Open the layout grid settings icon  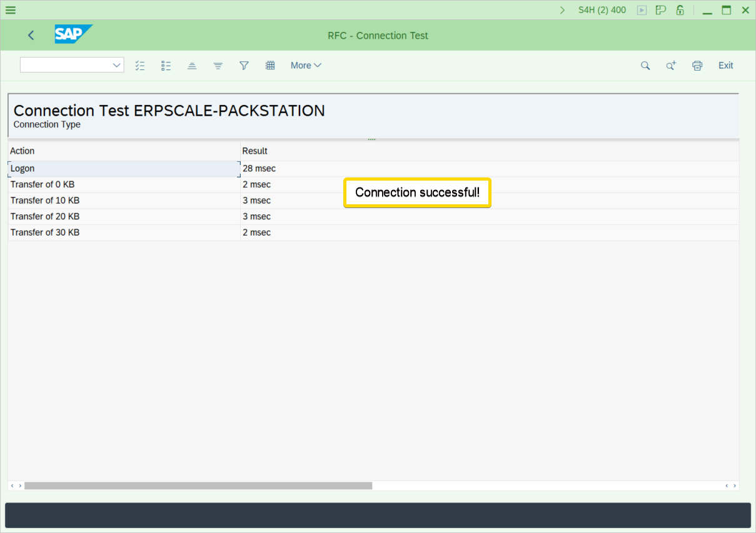270,66
